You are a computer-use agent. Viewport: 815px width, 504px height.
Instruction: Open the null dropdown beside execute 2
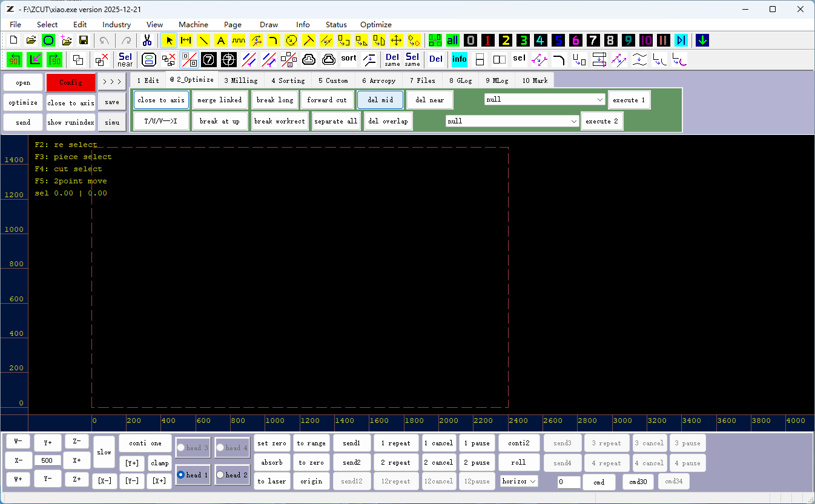[x=512, y=121]
